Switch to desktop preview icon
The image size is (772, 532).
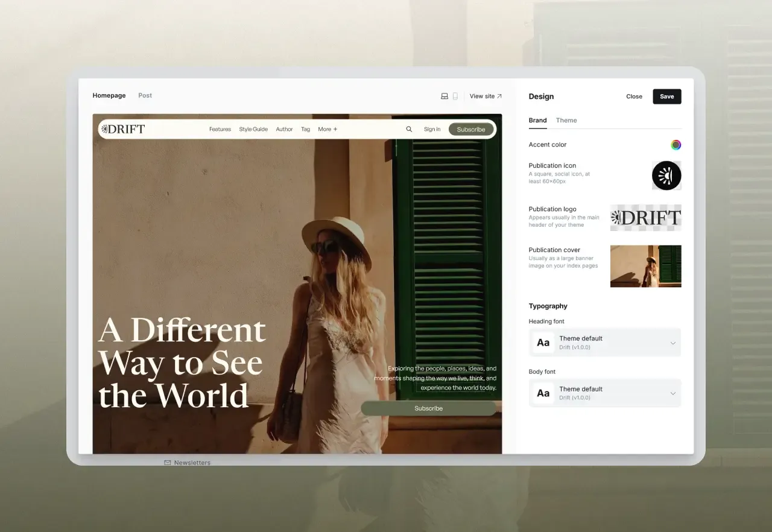(445, 96)
